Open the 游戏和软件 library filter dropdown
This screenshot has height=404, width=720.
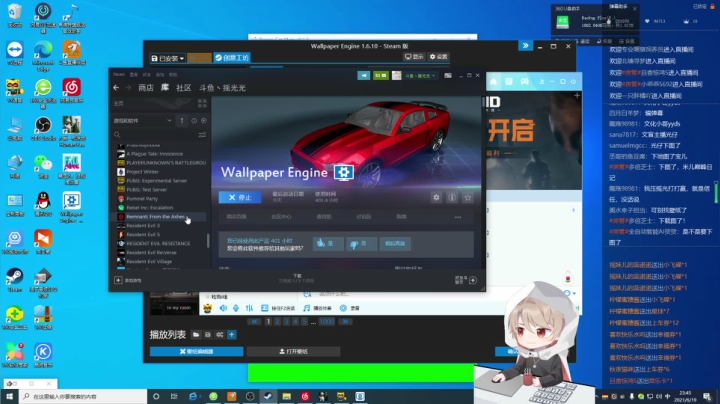pos(143,121)
